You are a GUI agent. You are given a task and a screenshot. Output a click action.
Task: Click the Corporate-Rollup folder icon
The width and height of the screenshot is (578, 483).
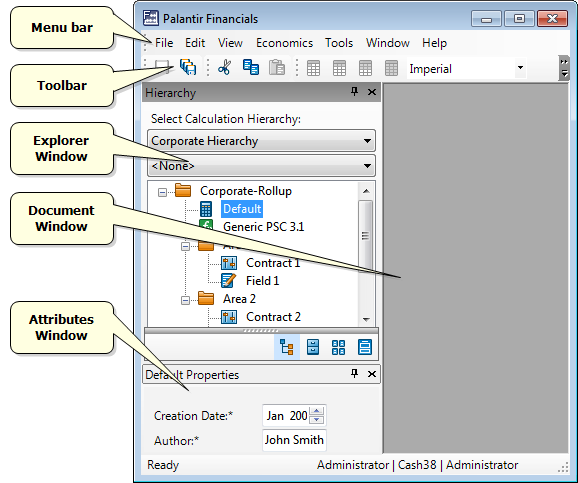click(183, 190)
